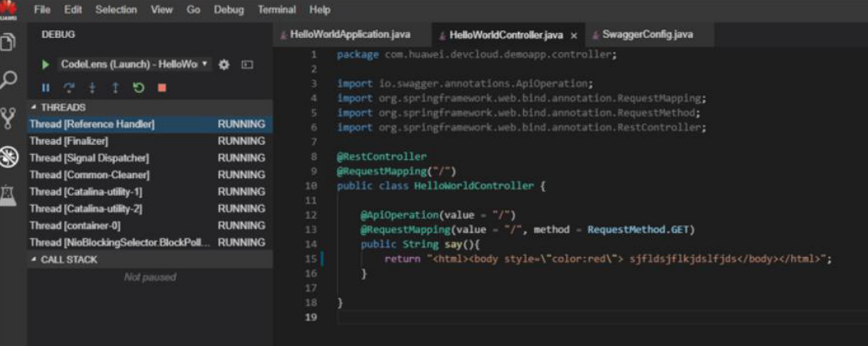Click the ApiOperation import line
Image resolution: width=868 pixels, height=346 pixels.
(465, 84)
